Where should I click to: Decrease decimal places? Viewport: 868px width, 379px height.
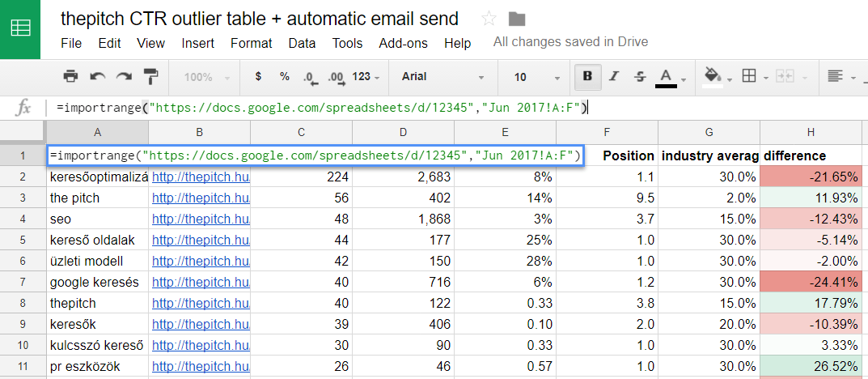311,77
